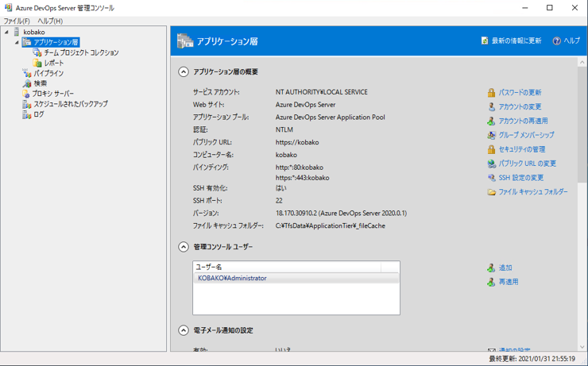The image size is (588, 366).
Task: Open the ヘルプ(H) menu
Action: [50, 21]
